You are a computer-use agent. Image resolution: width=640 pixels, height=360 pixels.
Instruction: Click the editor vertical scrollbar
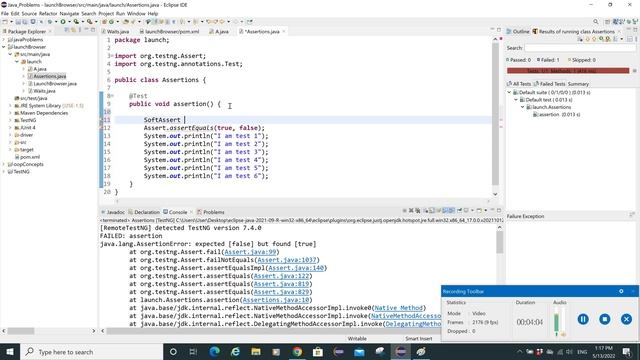tap(495, 114)
